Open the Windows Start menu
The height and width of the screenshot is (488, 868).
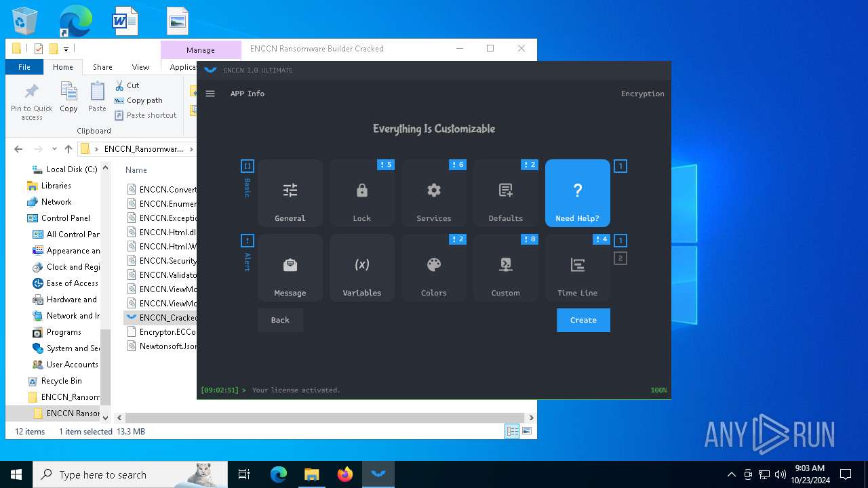pyautogui.click(x=16, y=474)
